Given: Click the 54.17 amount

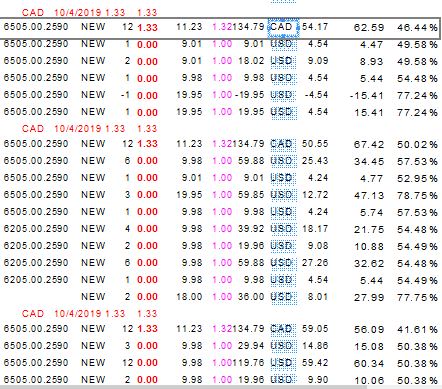Looking at the screenshot, I should tap(315, 27).
